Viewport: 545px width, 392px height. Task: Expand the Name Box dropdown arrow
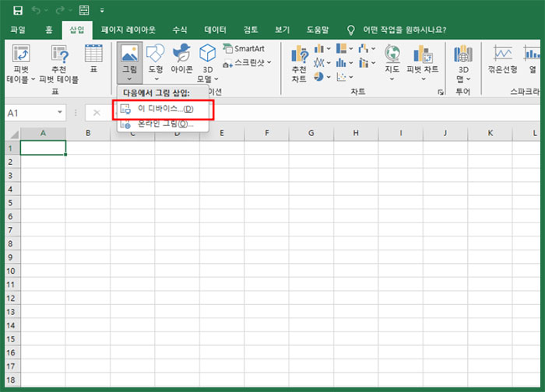pos(60,113)
